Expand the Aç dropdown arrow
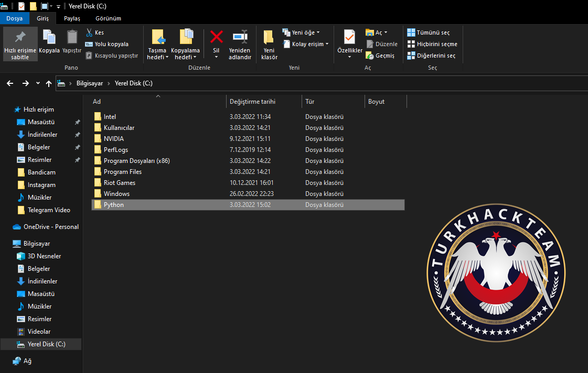Viewport: 588px width, 373px height. [386, 32]
